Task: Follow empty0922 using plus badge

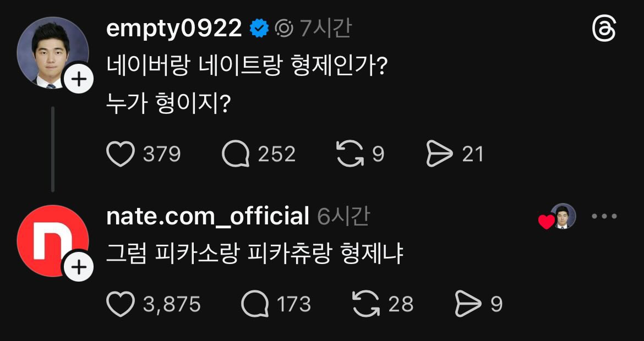Action: coord(79,80)
